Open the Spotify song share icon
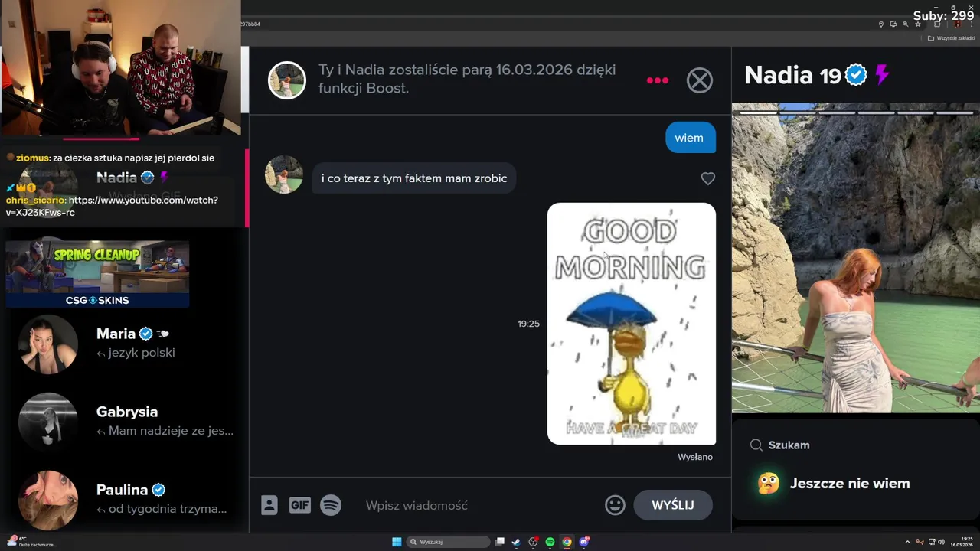The height and width of the screenshot is (551, 980). click(x=331, y=505)
